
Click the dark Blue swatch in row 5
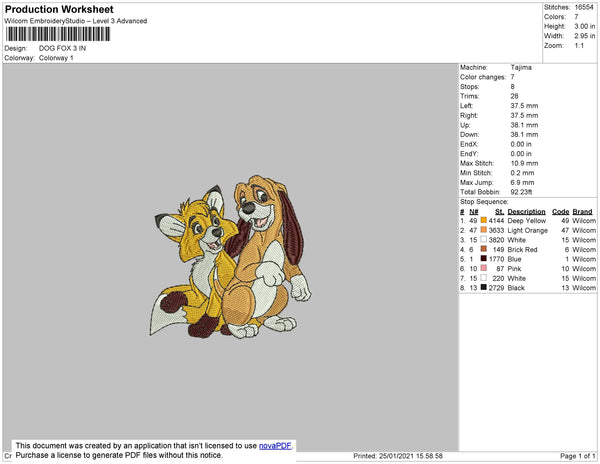coord(484,258)
